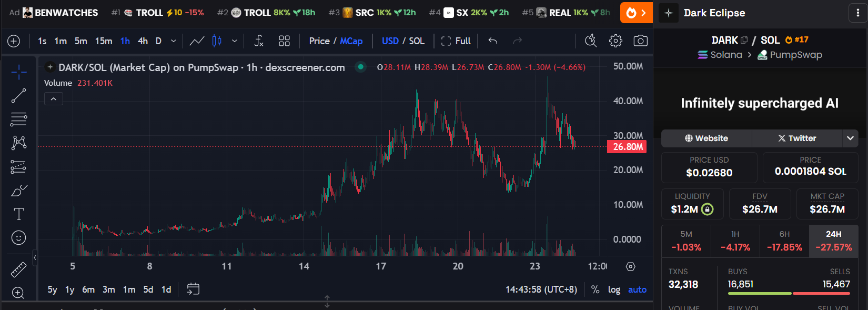Select the crosshair cursor tool
The height and width of the screenshot is (310, 868).
coord(18,72)
